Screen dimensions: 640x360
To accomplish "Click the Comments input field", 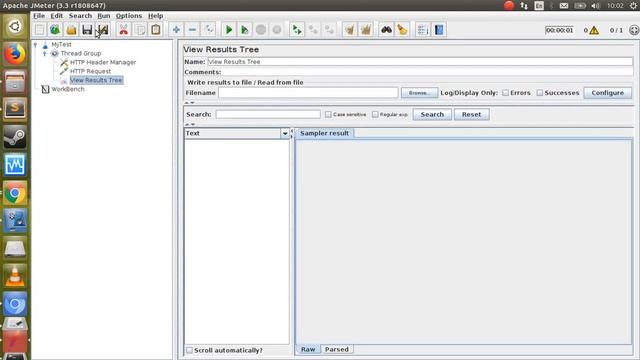I will (x=428, y=72).
